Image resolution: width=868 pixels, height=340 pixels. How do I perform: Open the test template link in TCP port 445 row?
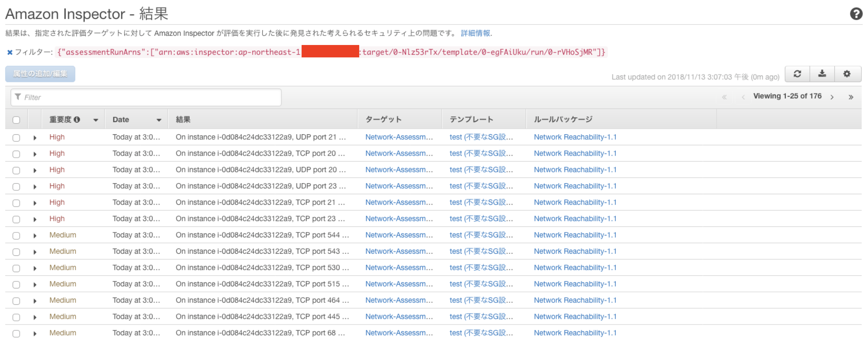point(481,317)
